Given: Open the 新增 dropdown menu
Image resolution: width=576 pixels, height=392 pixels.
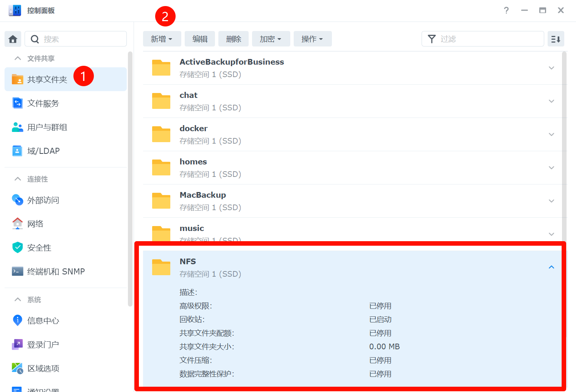Looking at the screenshot, I should [x=162, y=39].
